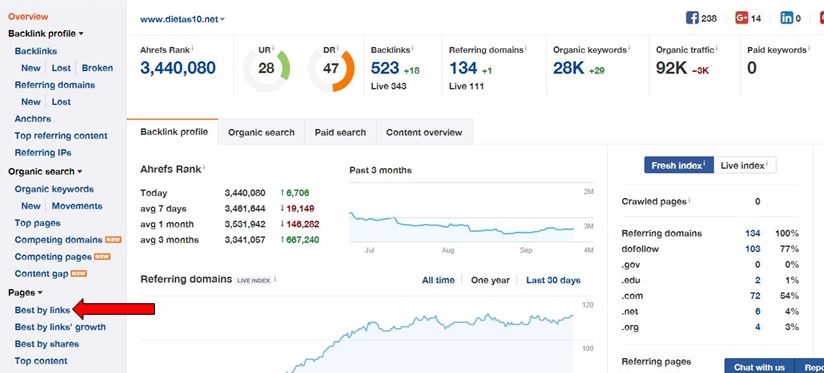Open the Anchors report
This screenshot has height=373, width=824.
33,119
